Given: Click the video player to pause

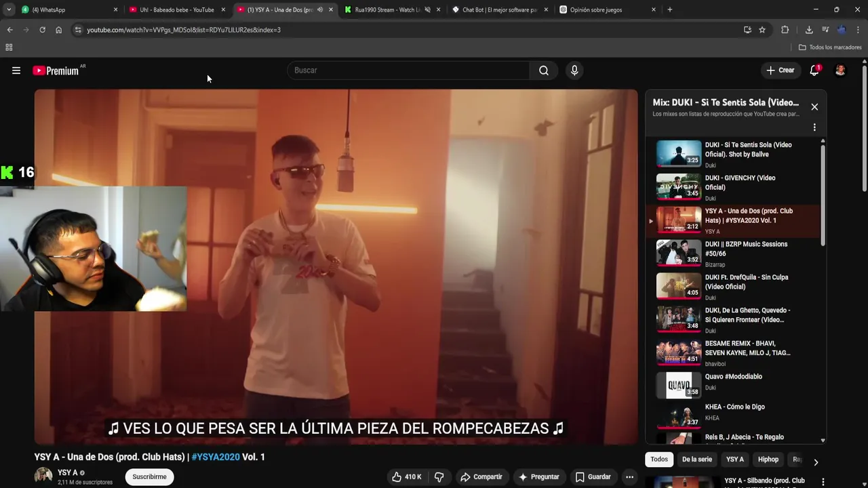Looking at the screenshot, I should [x=336, y=266].
